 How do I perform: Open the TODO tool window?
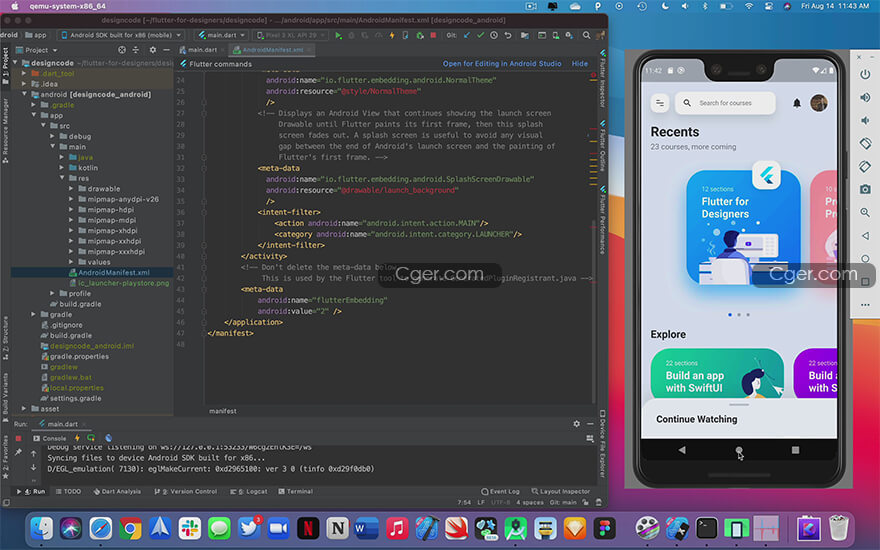[68, 492]
